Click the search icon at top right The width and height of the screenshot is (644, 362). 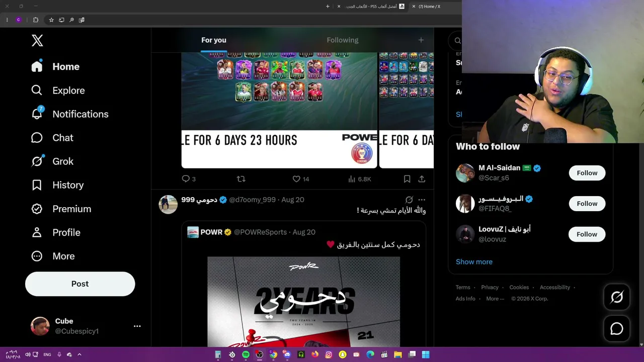pos(457,41)
